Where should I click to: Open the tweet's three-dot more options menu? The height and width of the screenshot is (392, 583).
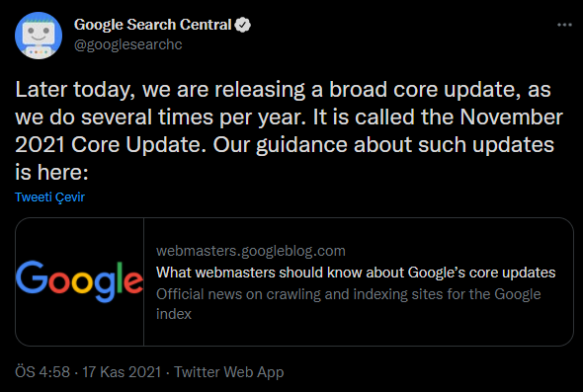(x=564, y=25)
